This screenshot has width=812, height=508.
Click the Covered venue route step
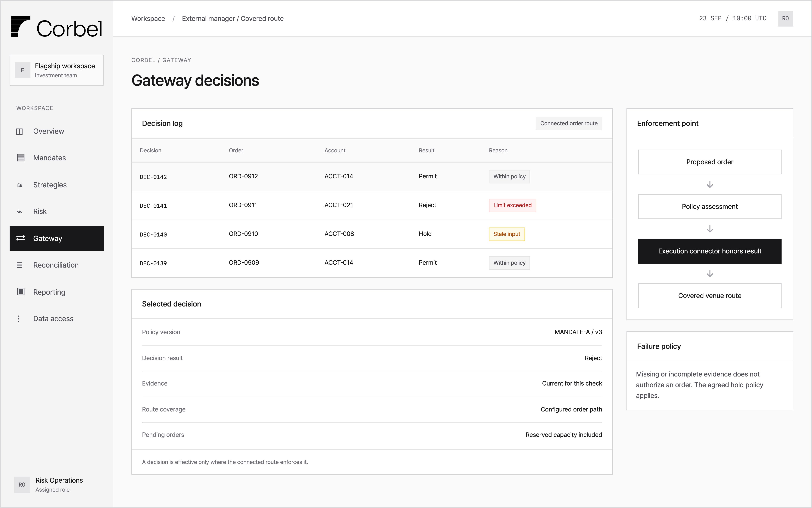(x=710, y=296)
